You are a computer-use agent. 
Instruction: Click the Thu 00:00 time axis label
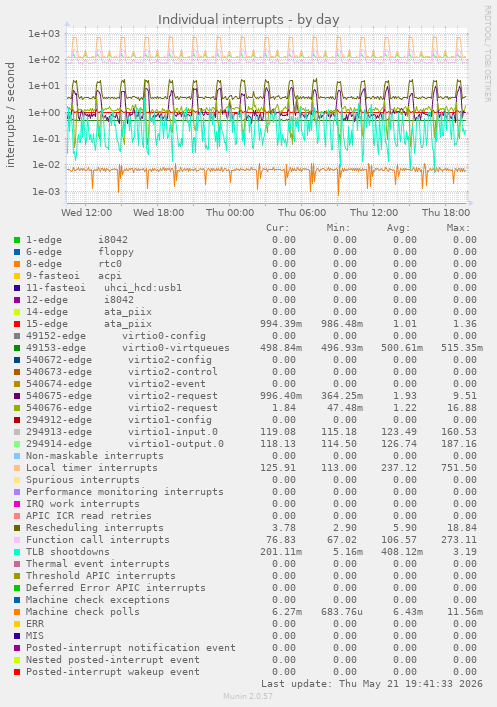click(230, 212)
